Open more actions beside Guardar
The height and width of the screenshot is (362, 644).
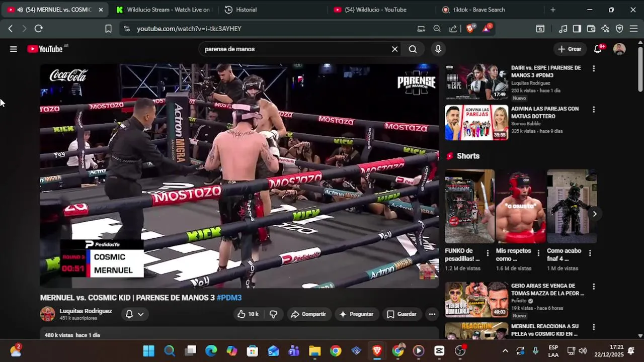pos(432,314)
